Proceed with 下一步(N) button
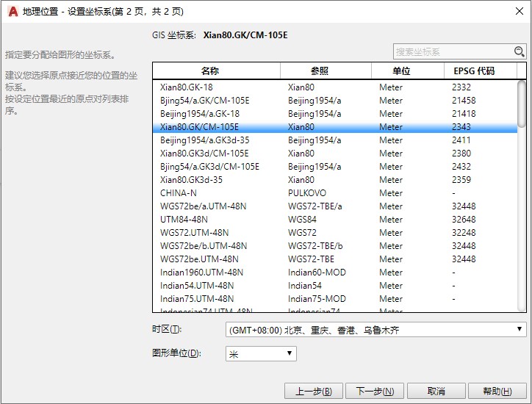The image size is (532, 404). point(375,391)
